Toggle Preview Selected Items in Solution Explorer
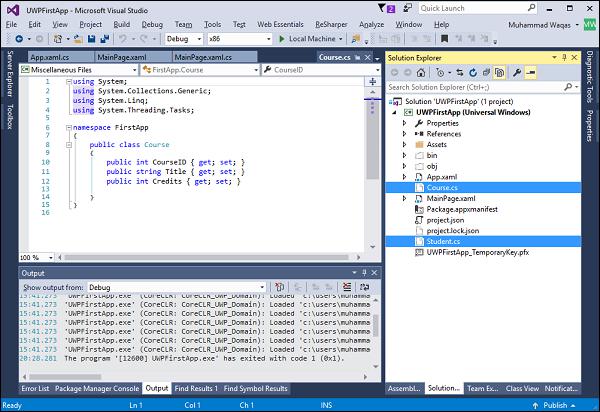600x412 pixels. 531,72
